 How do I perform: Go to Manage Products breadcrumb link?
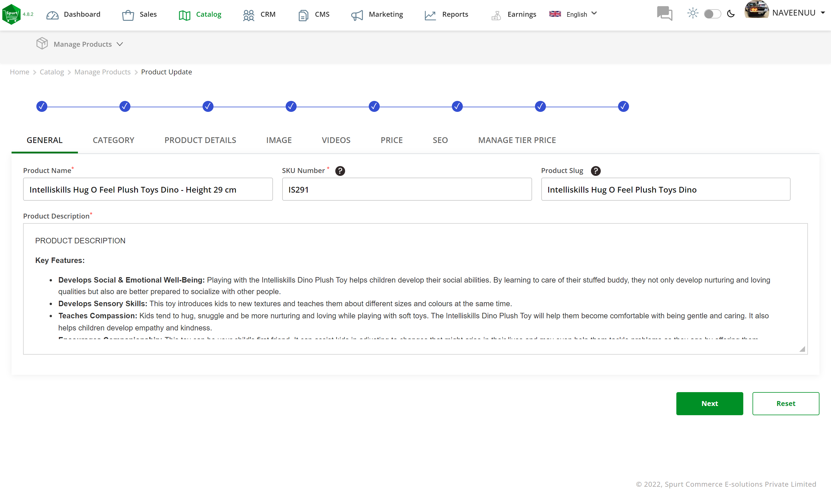coord(102,72)
